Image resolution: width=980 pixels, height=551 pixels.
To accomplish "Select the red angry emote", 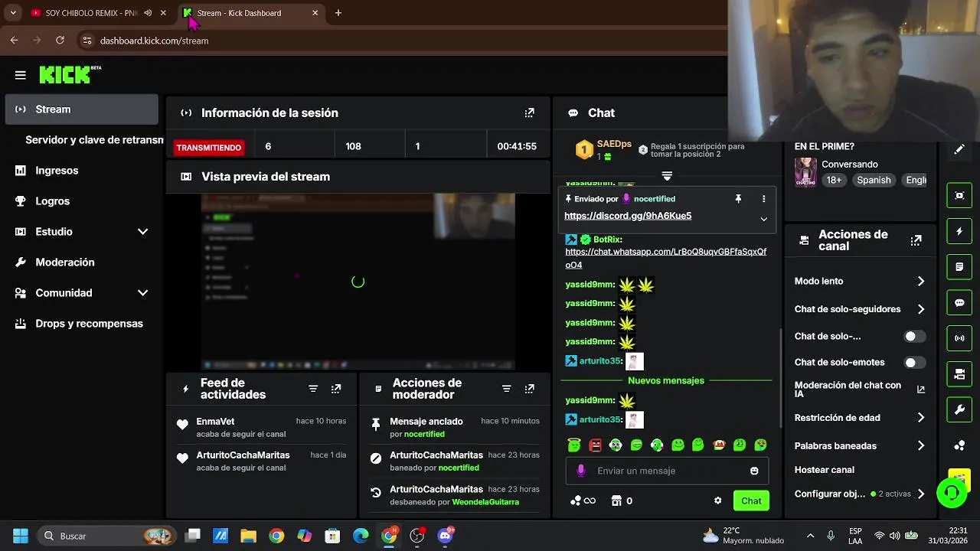I will coord(595,445).
